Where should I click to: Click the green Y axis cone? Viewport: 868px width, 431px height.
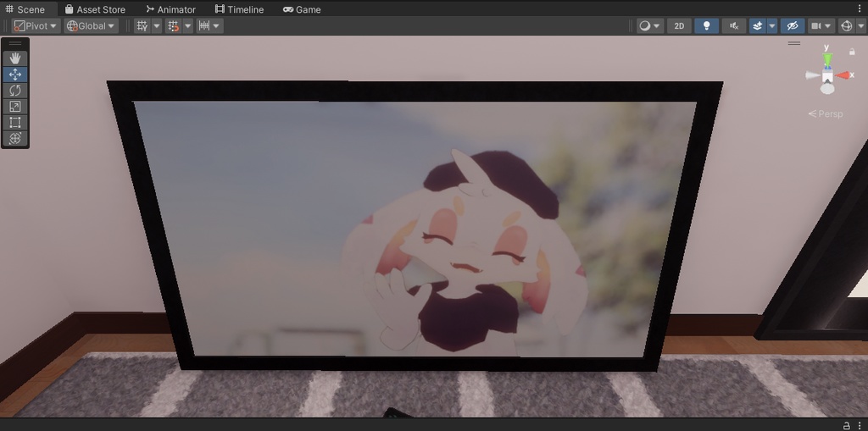coord(827,58)
